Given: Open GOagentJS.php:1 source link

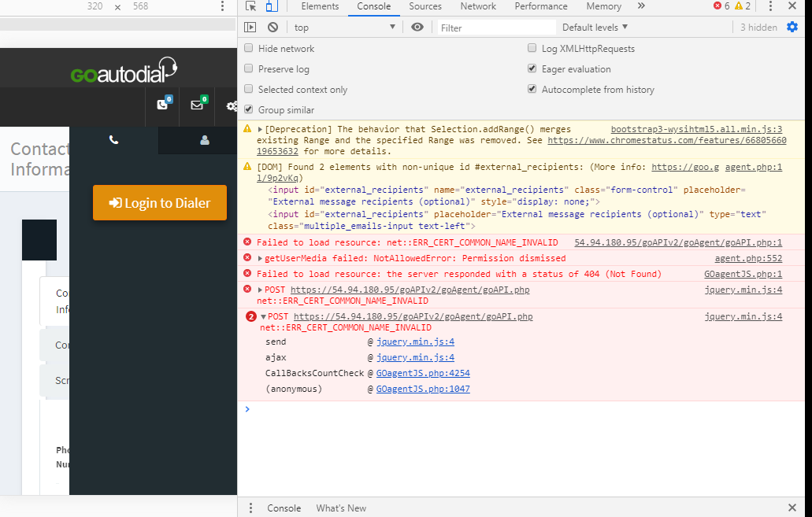Looking at the screenshot, I should (743, 275).
